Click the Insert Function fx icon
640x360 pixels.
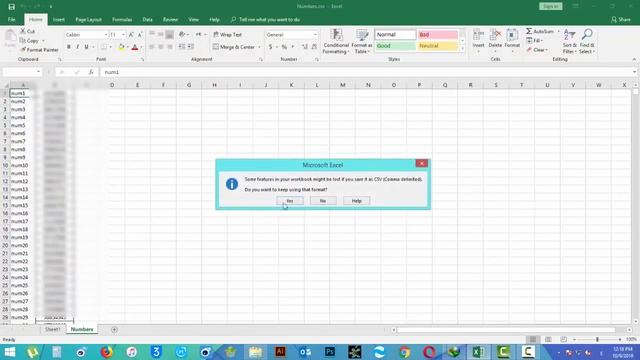point(91,72)
